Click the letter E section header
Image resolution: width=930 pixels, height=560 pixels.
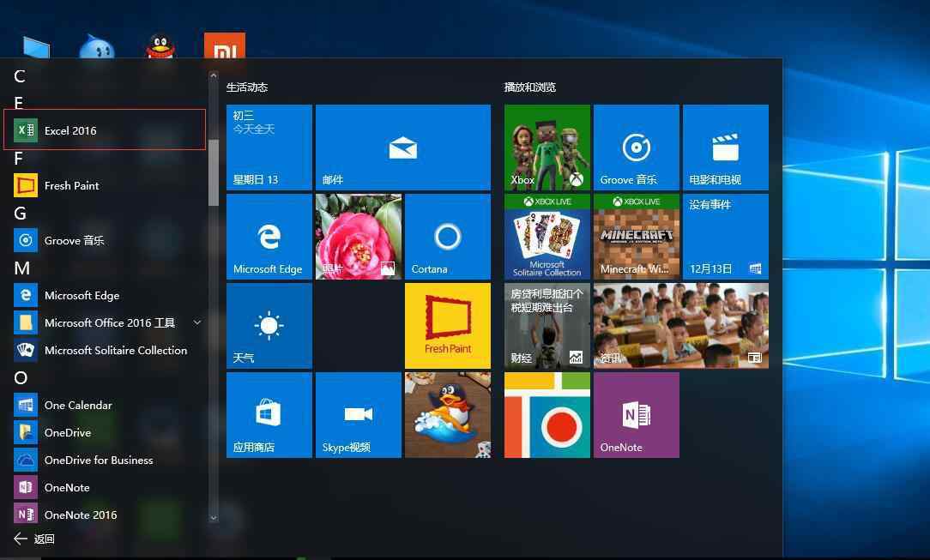tap(19, 103)
